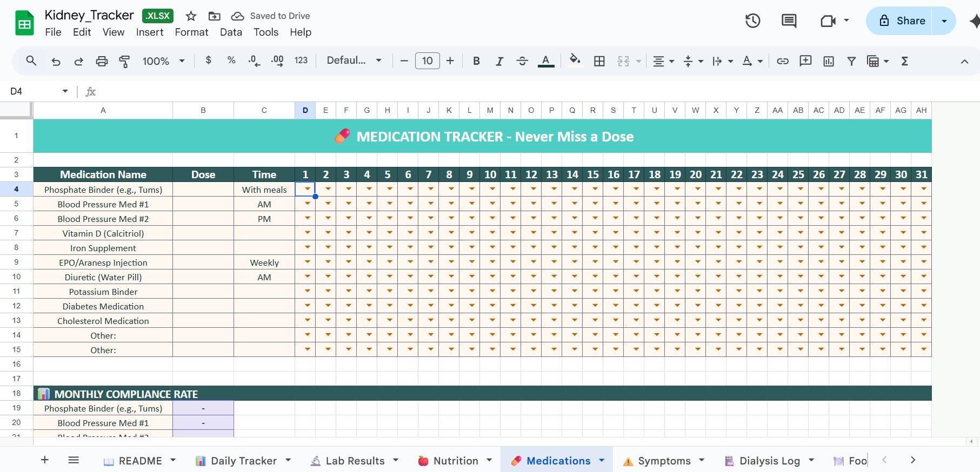Screen dimensions: 980x472
Task: Star the Kidney_Tracker document
Action: pos(191,16)
